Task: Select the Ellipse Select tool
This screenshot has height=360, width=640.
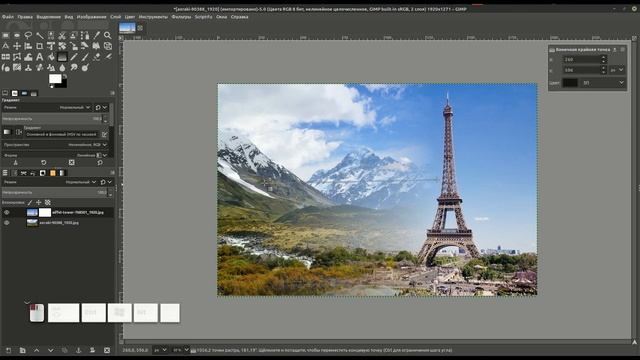Action: (x=17, y=36)
